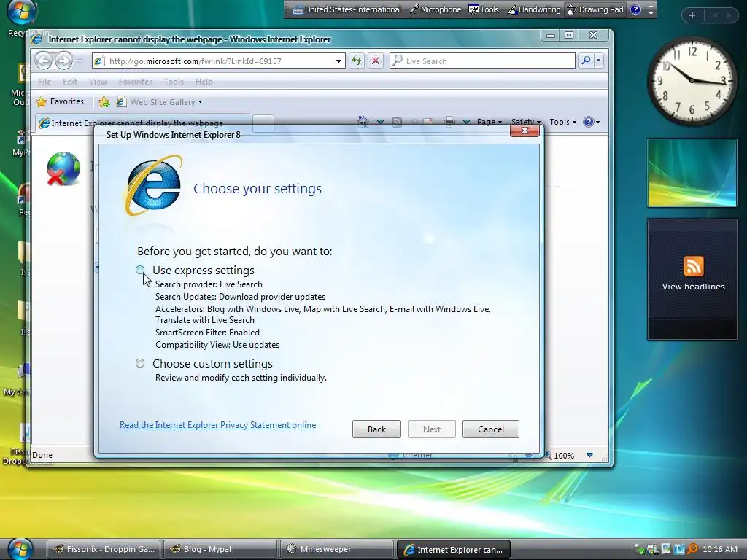Screen dimensions: 747x560
Task: Click the Done text in IE status bar
Action: point(42,455)
